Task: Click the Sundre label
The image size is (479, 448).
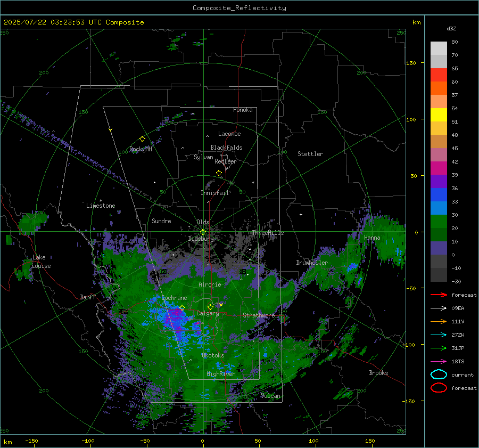Action: click(161, 221)
